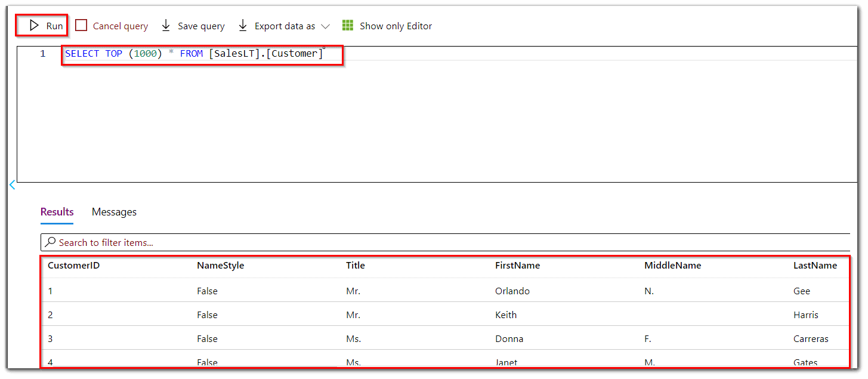Click the Run play triangle icon
Image resolution: width=868 pixels, height=379 pixels.
34,26
